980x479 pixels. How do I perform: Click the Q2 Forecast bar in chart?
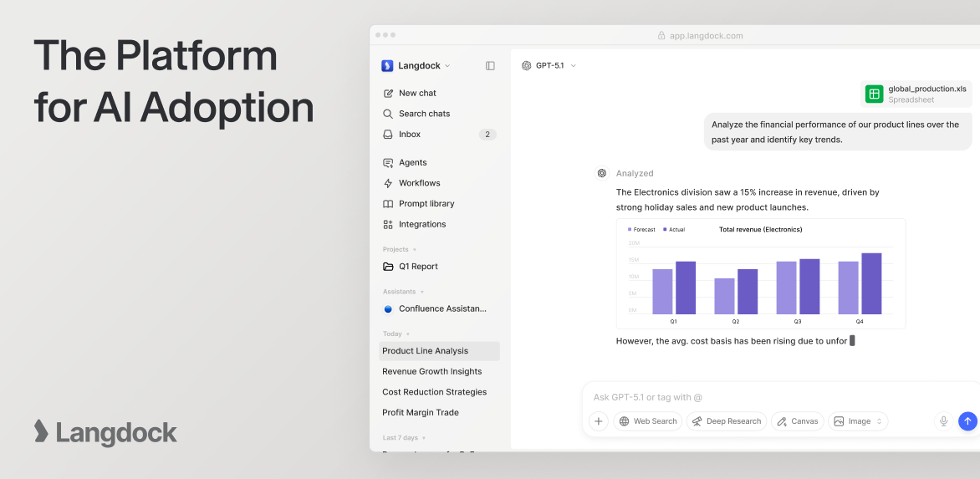pyautogui.click(x=724, y=296)
